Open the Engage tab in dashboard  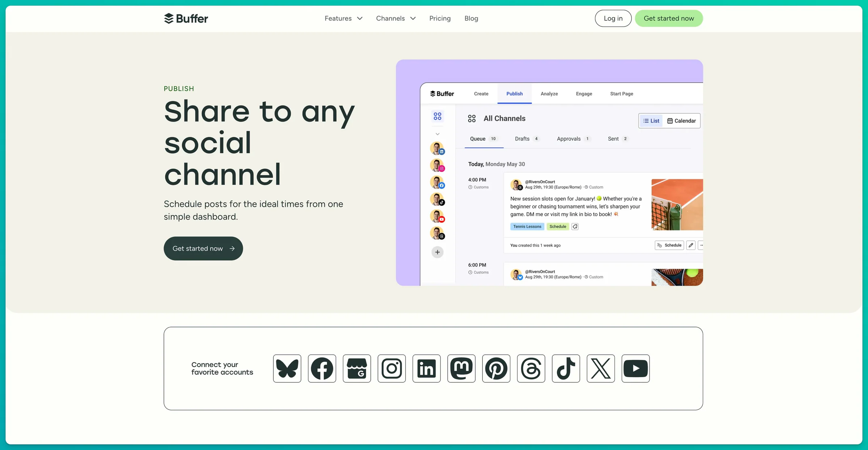tap(584, 94)
